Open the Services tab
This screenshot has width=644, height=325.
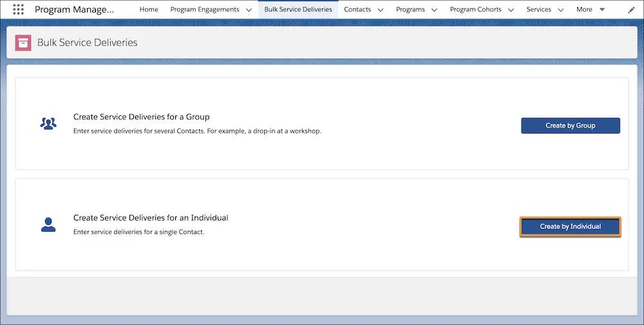click(x=539, y=10)
